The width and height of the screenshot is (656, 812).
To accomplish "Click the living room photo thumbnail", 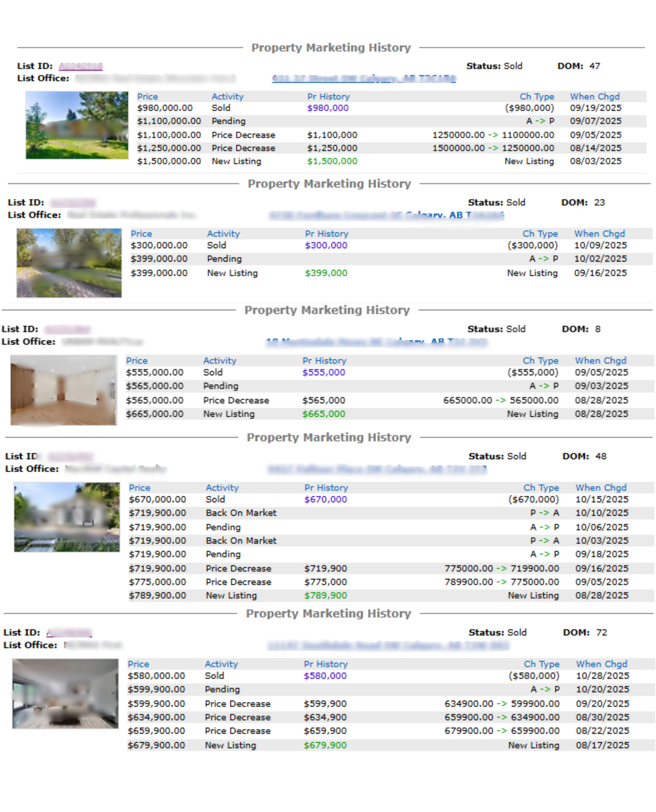I will pos(65,694).
